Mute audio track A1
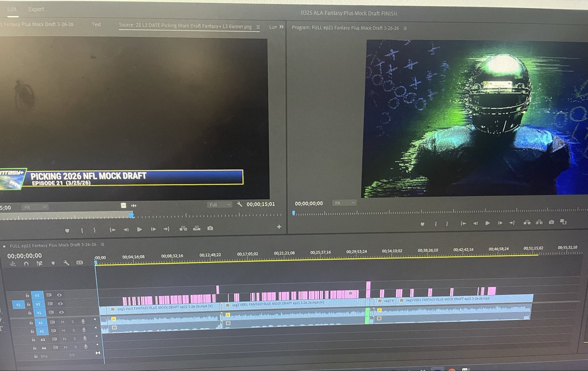 [63, 322]
